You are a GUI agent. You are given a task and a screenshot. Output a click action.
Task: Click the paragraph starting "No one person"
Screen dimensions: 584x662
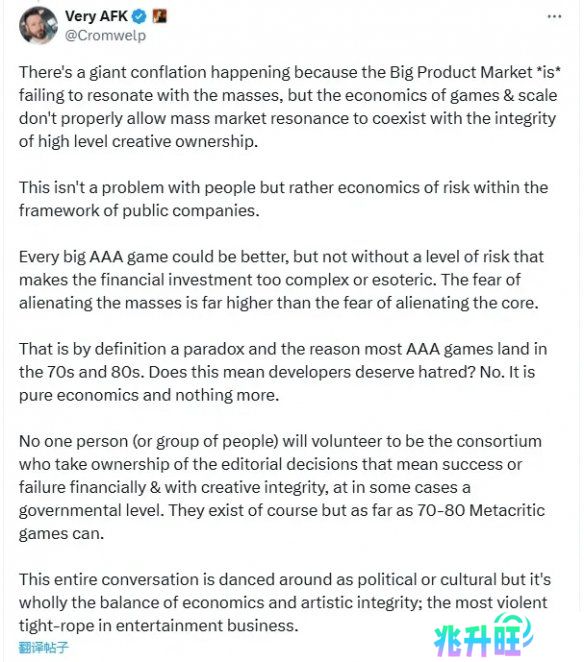tap(282, 487)
